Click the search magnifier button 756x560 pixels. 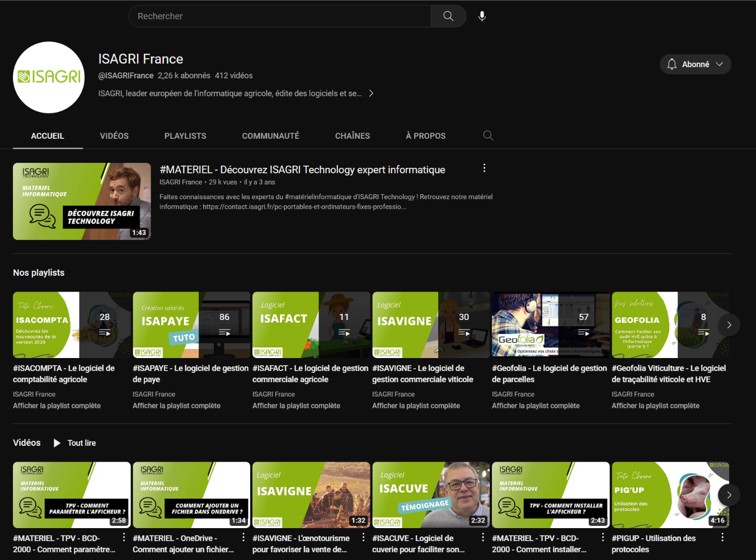pos(448,16)
